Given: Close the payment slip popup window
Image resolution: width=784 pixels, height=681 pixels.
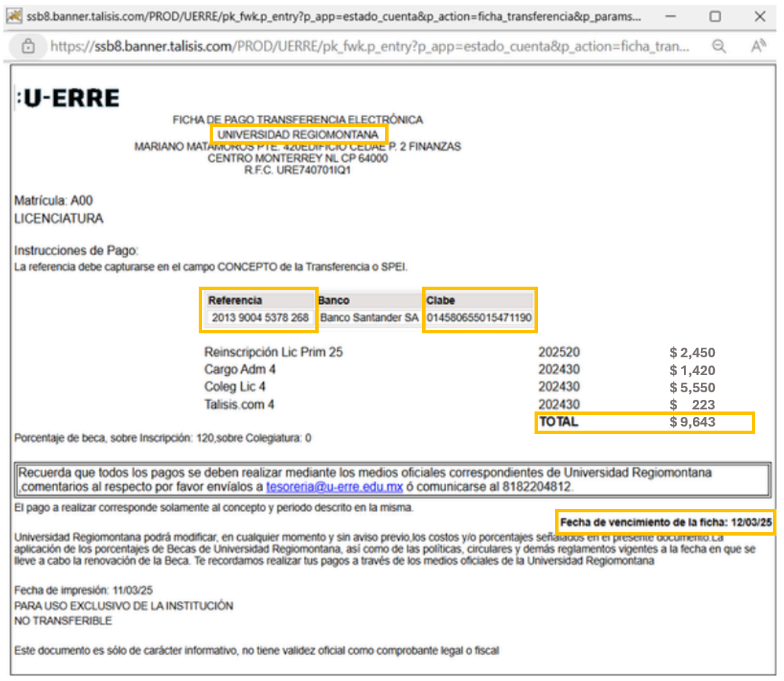Looking at the screenshot, I should (759, 16).
